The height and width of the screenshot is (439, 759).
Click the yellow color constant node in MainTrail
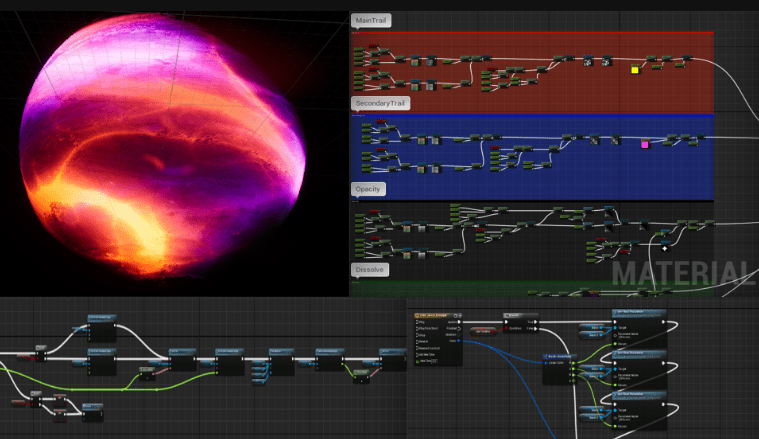(635, 70)
